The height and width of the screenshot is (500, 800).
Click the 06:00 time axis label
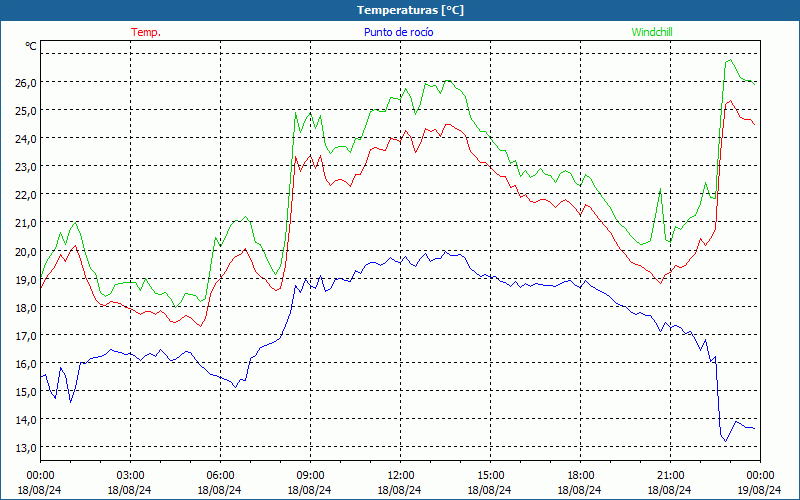point(220,476)
